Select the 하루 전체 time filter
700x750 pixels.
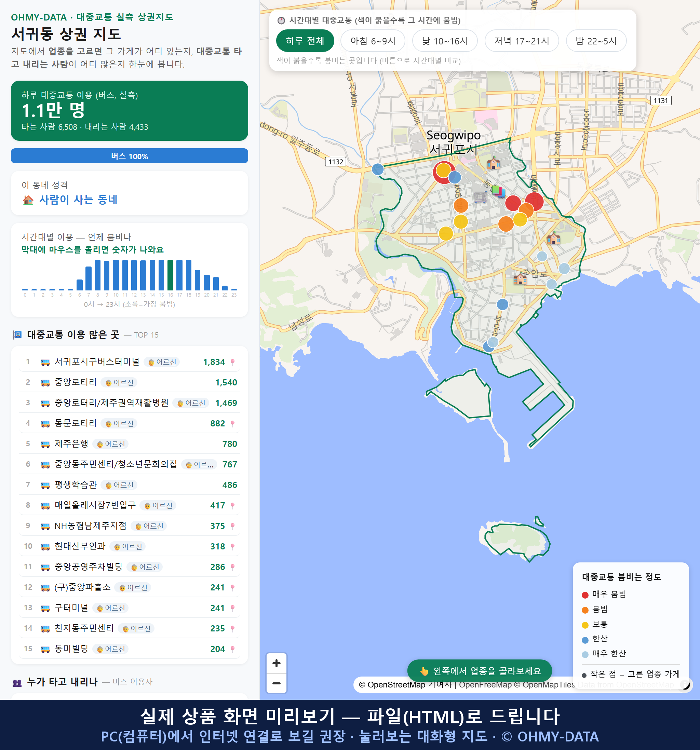[x=305, y=41]
